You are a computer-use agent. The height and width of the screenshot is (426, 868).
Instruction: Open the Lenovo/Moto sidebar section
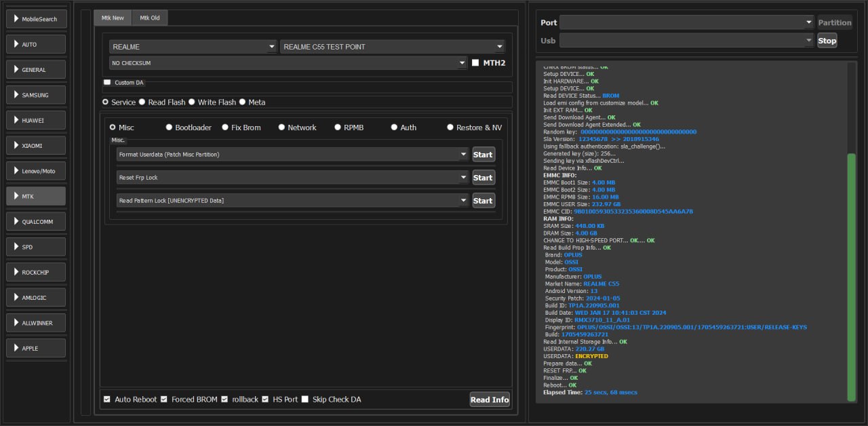(x=36, y=171)
